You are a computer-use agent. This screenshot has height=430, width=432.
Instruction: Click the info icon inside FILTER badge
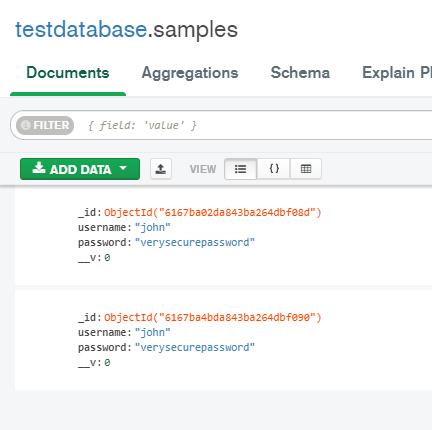point(26,125)
